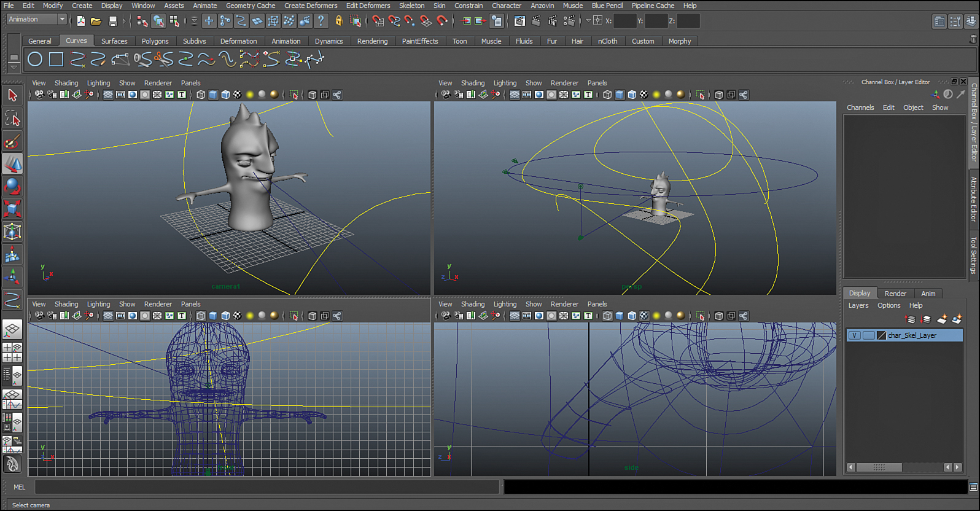The width and height of the screenshot is (980, 511).
Task: Open the Shading menu of the camera1 panel
Action: (x=66, y=83)
